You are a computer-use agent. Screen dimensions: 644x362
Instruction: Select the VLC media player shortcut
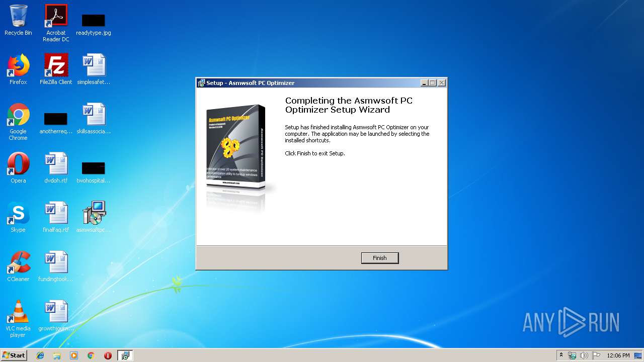[x=18, y=319]
